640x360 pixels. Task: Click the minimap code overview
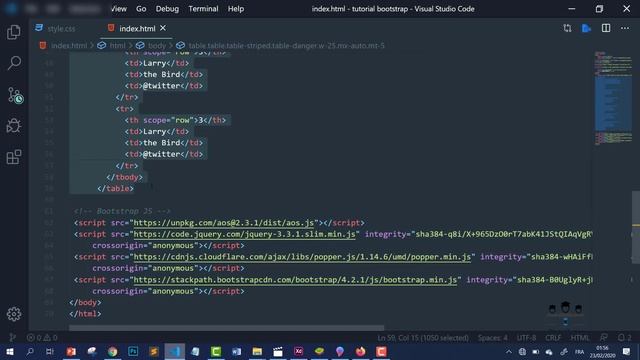pos(613,98)
